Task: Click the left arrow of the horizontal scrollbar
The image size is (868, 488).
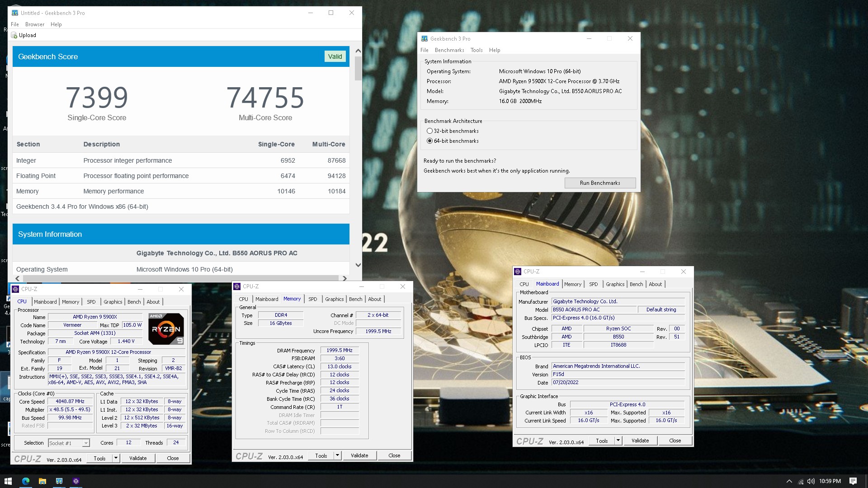Action: click(x=18, y=279)
